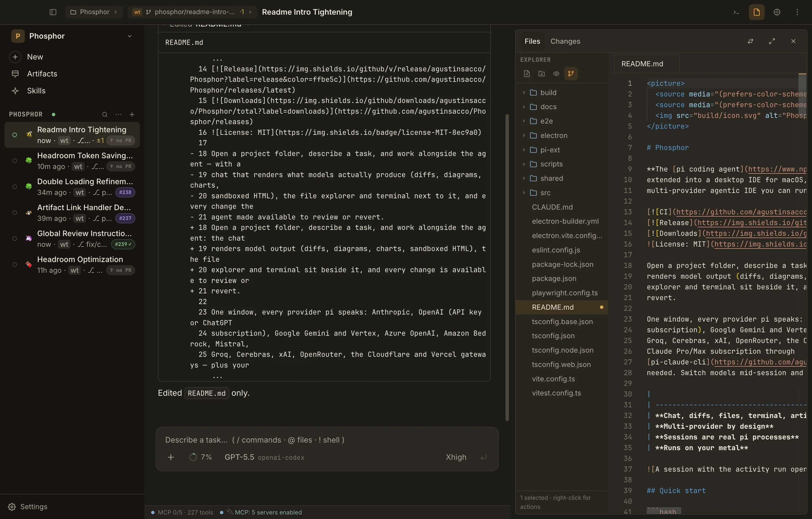Search sessions in PHOSPHOR section
This screenshot has height=519, width=812.
105,115
